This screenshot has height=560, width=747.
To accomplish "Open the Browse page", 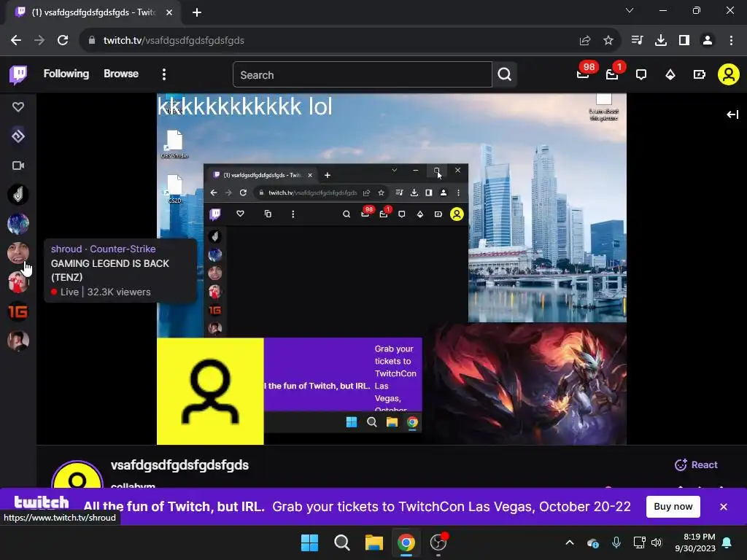I will tap(121, 74).
